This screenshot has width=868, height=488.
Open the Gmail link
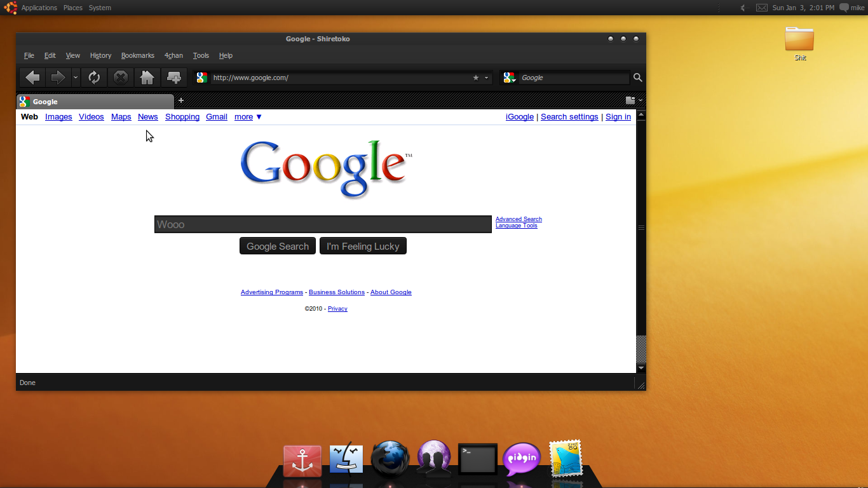(217, 117)
